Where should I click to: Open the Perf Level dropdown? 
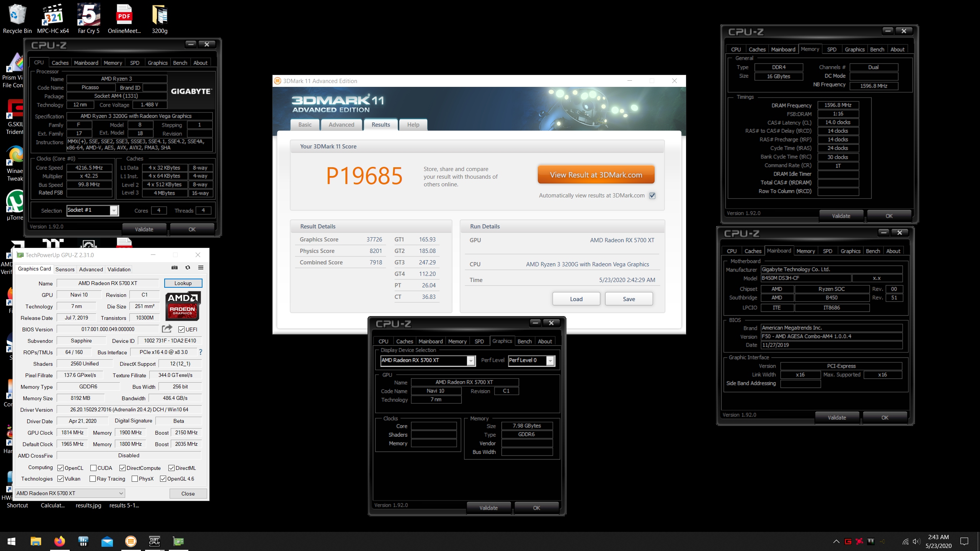(x=550, y=360)
